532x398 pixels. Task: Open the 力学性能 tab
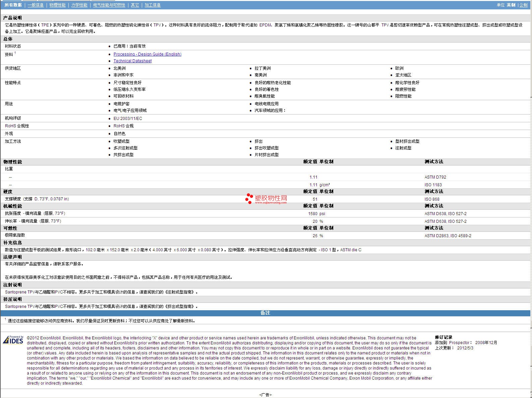click(79, 5)
